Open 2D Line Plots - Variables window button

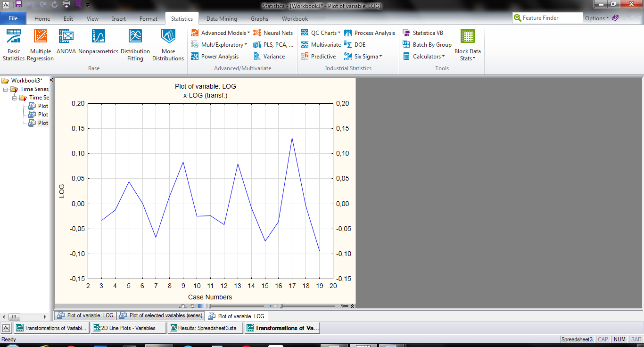pos(129,328)
